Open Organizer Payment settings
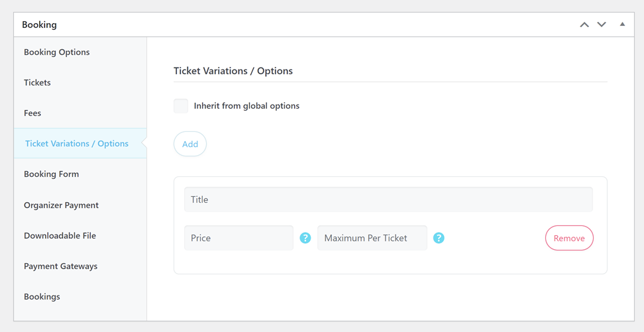Image resolution: width=644 pixels, height=332 pixels. pos(61,205)
